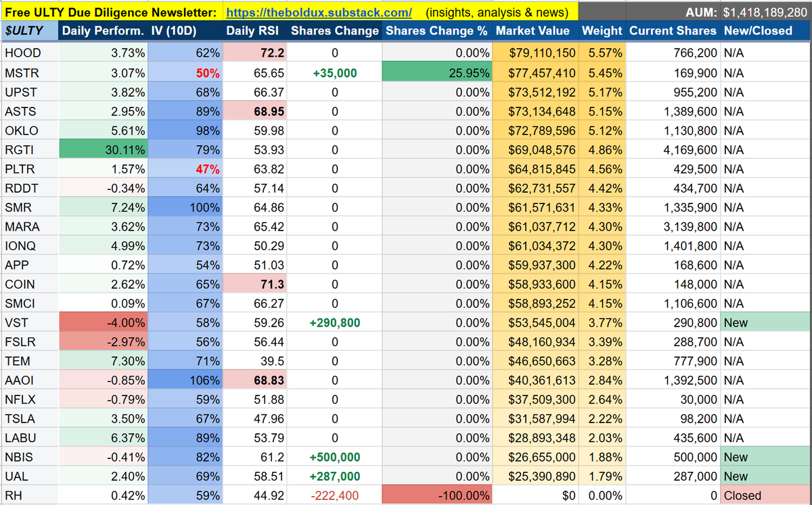Image resolution: width=812 pixels, height=505 pixels.
Task: Select the PLTR ticker cell
Action: tap(29, 168)
